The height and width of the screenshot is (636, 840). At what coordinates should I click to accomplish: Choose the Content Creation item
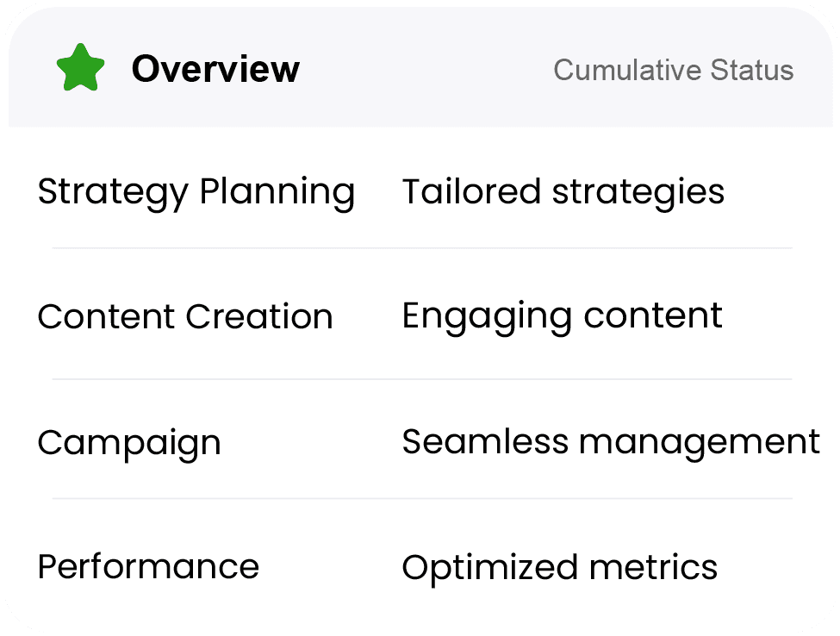point(185,316)
